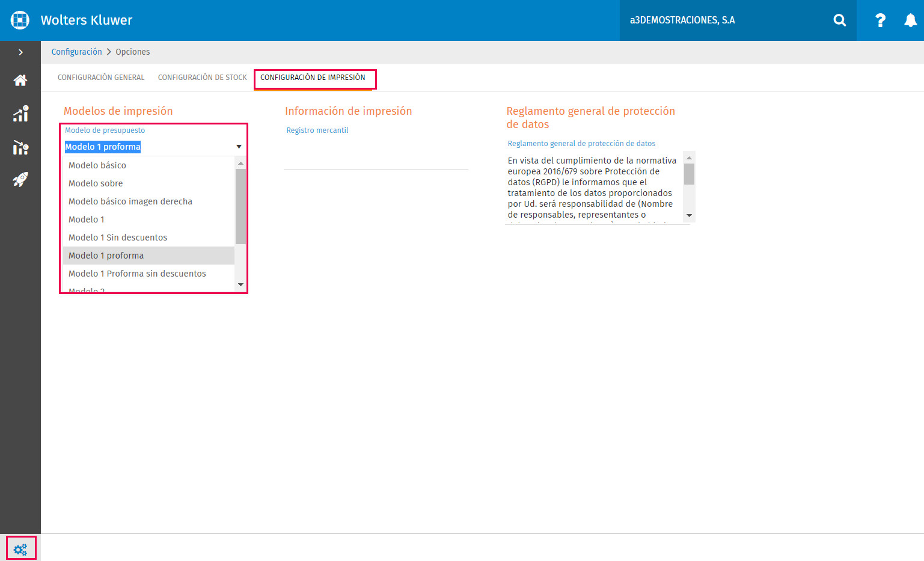Choose Modelo 1 Sin descuentos option
This screenshot has height=561, width=924.
[118, 238]
